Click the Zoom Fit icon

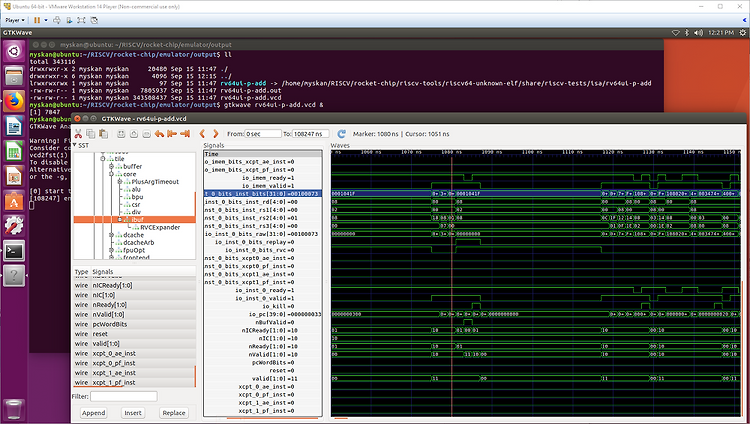point(121,134)
